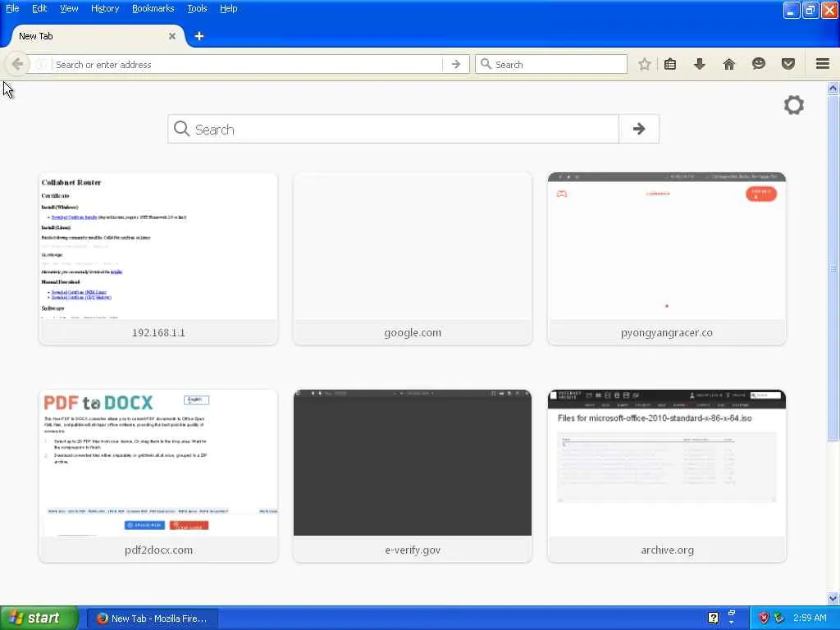The image size is (840, 630).
Task: Go to Home page icon
Action: point(729,64)
